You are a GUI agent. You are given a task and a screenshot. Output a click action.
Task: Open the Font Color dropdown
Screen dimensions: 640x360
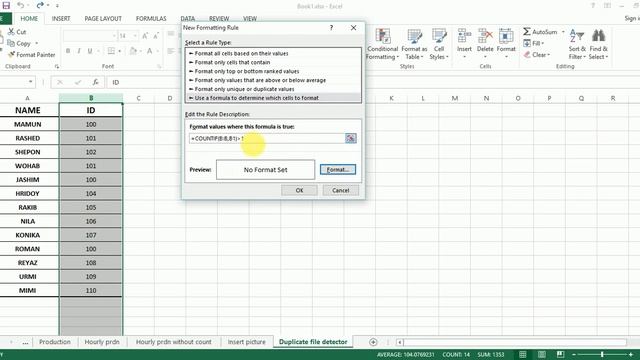157,51
